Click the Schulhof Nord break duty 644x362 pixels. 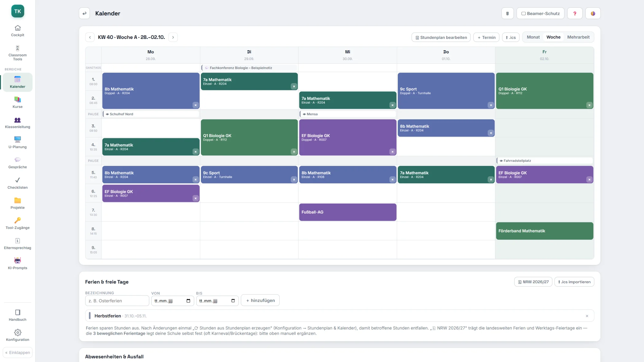[151, 114]
